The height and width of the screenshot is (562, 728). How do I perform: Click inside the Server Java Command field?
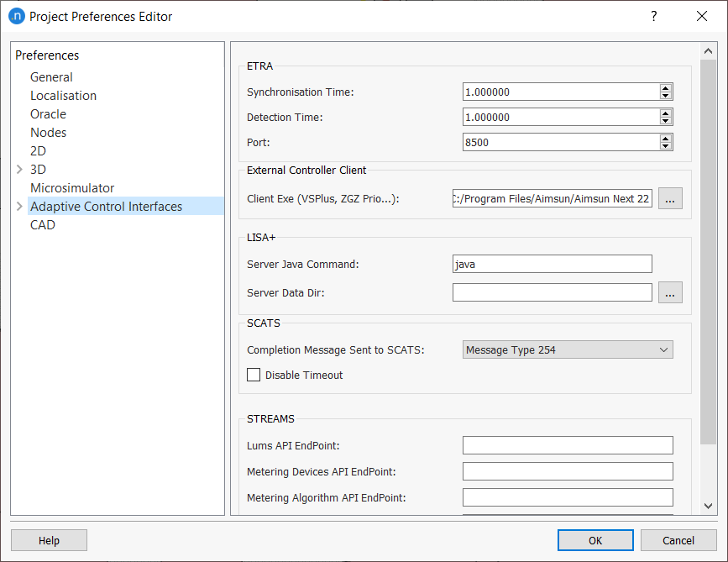click(x=552, y=264)
